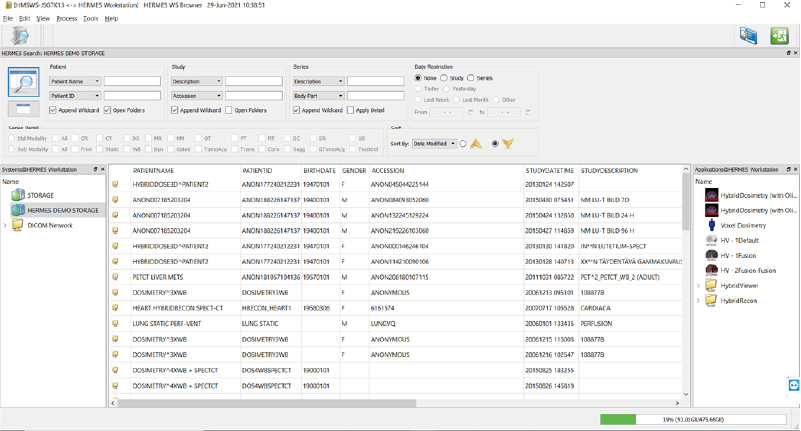
Task: Sort by STUDYDESCRIPTION column header
Action: [x=609, y=171]
